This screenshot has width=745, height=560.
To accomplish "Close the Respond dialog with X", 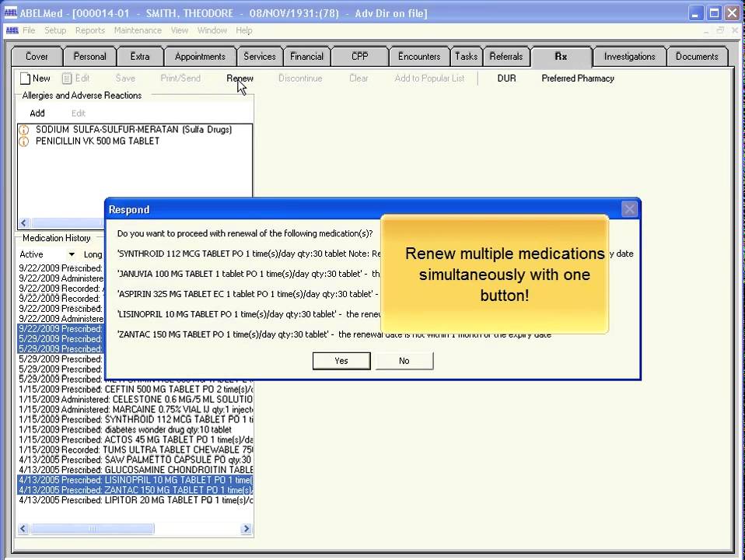I will [x=629, y=209].
